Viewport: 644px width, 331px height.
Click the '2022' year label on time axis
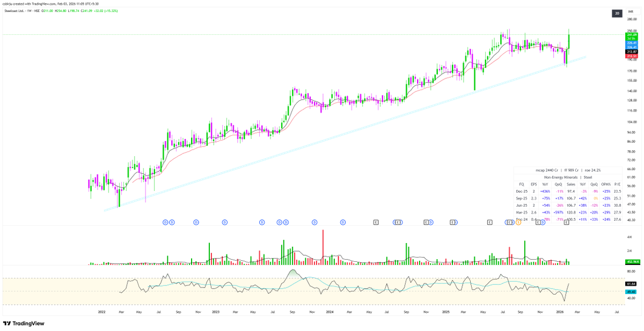[102, 311]
